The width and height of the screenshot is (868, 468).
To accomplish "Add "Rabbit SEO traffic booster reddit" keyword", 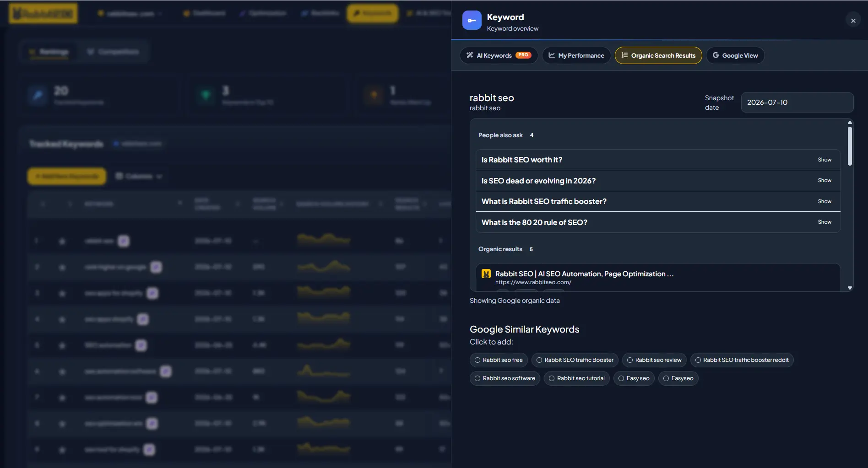I will (742, 360).
